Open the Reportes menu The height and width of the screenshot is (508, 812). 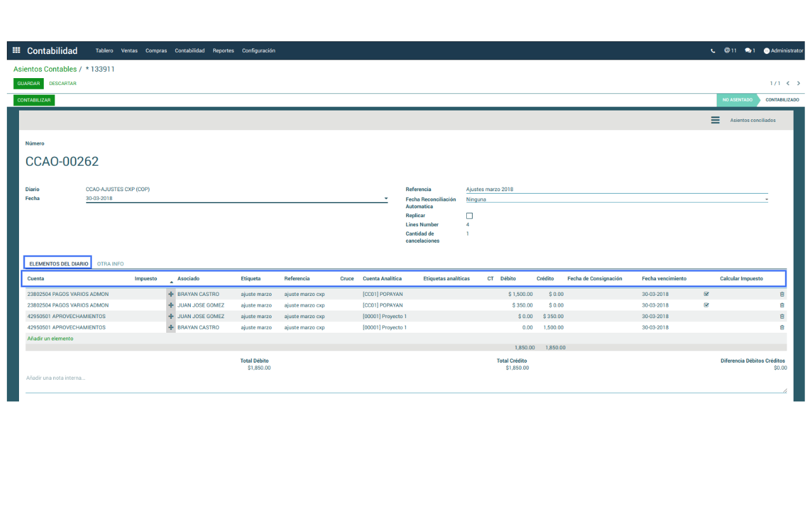pyautogui.click(x=223, y=51)
